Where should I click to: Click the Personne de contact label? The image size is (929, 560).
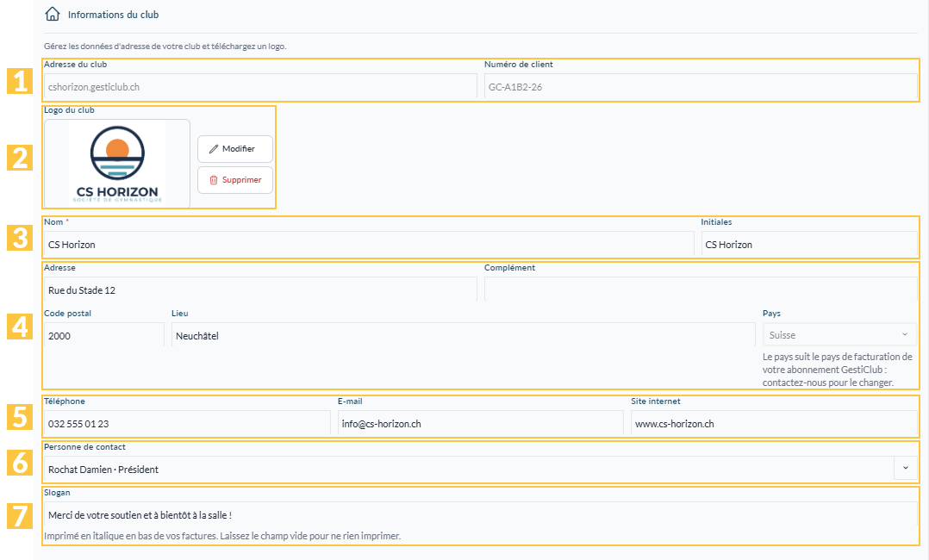pos(84,447)
